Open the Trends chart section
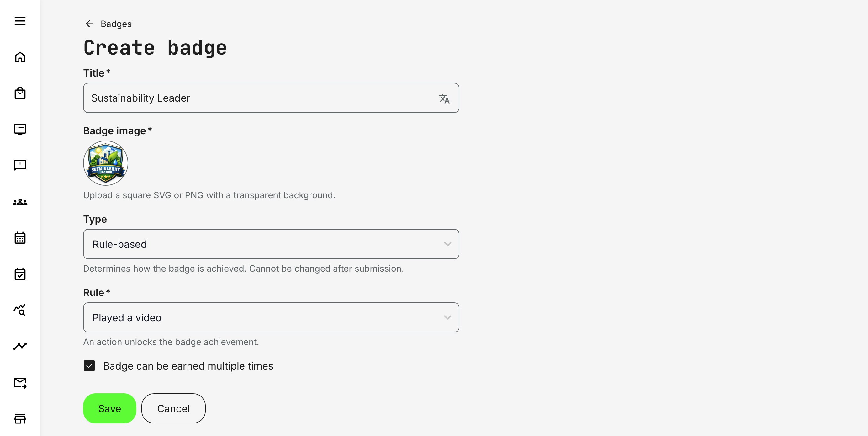Image resolution: width=868 pixels, height=436 pixels. coord(20,346)
